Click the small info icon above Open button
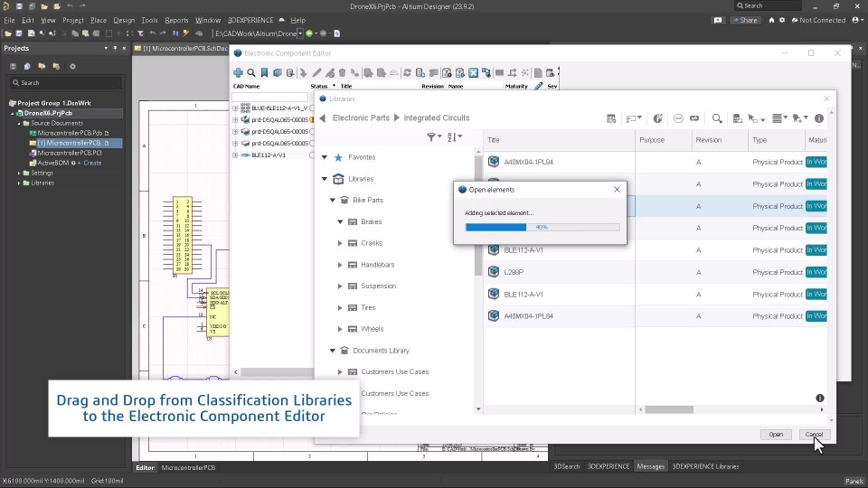 (820, 398)
